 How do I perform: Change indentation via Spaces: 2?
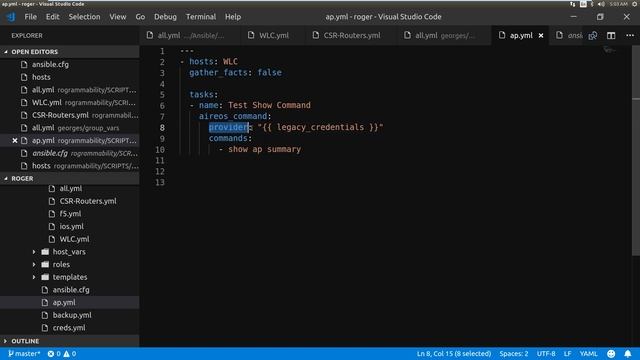pyautogui.click(x=513, y=354)
